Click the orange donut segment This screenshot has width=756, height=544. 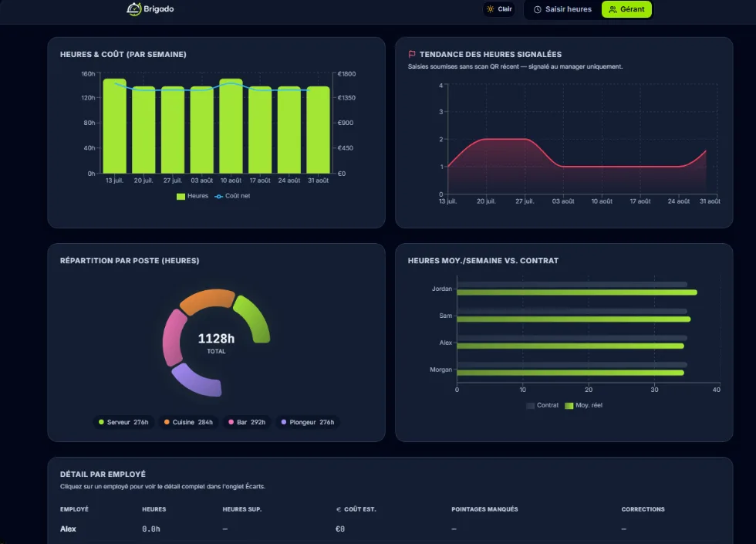point(208,300)
